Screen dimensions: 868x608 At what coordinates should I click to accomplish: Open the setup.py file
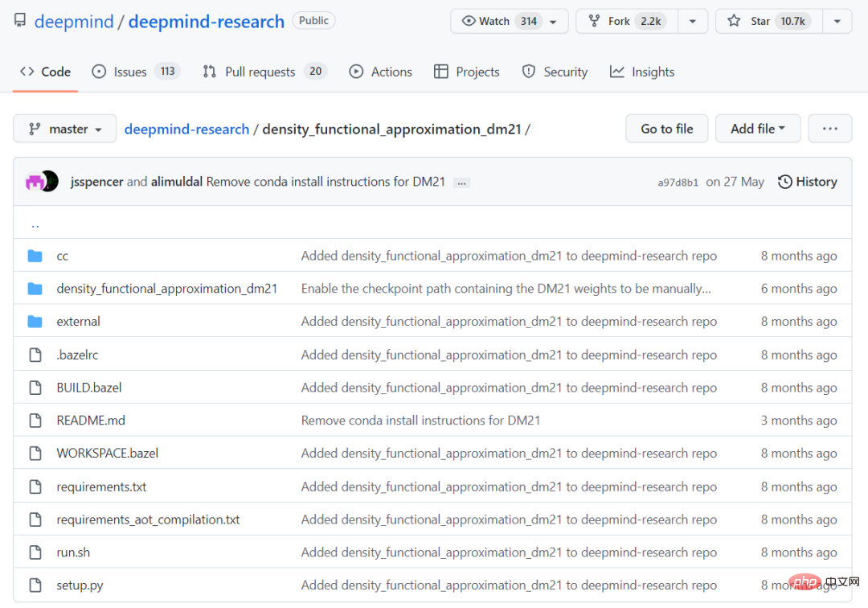click(x=80, y=585)
